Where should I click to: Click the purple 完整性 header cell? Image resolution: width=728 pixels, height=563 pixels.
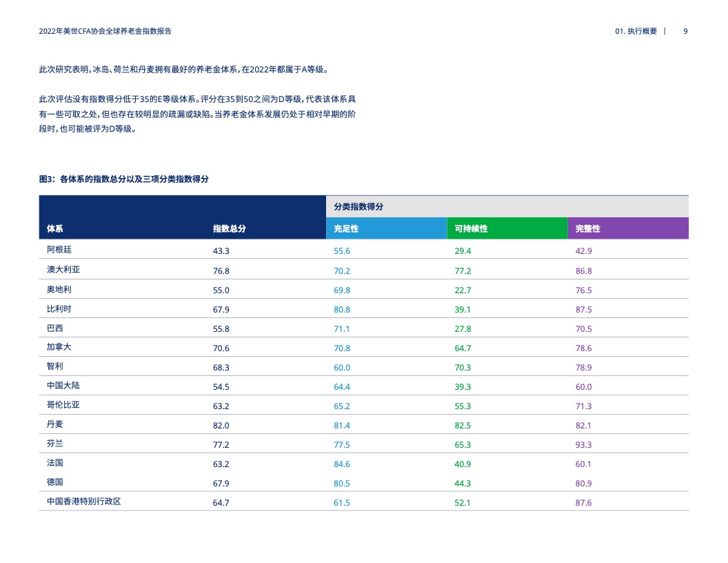tap(628, 228)
